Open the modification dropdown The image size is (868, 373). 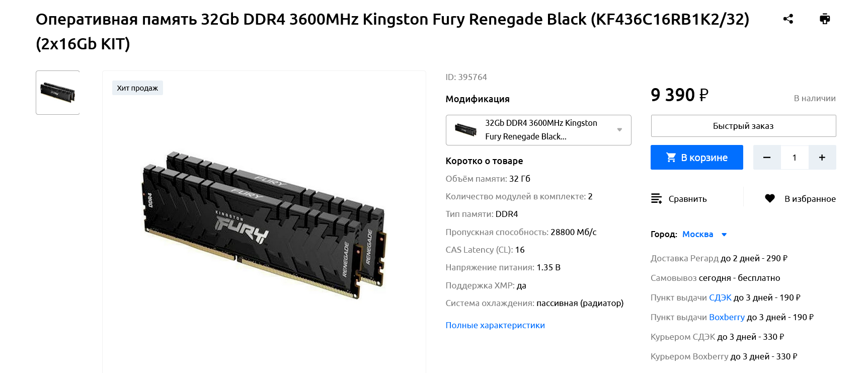(x=538, y=130)
